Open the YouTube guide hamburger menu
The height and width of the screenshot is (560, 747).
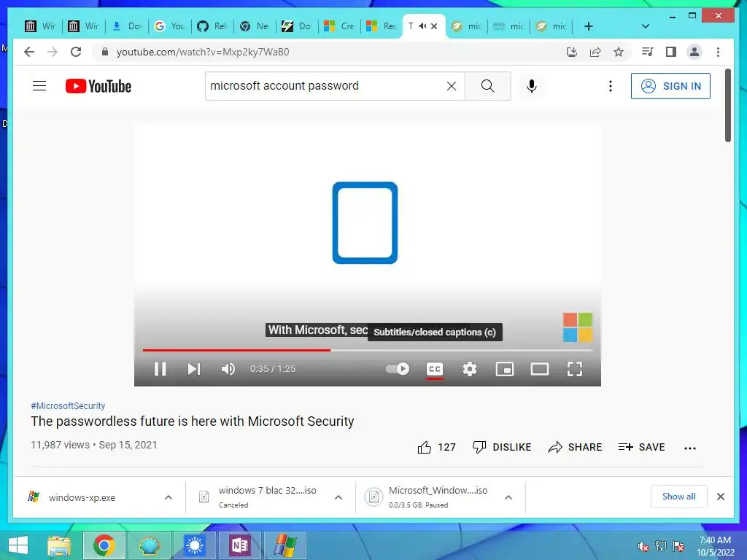point(39,86)
